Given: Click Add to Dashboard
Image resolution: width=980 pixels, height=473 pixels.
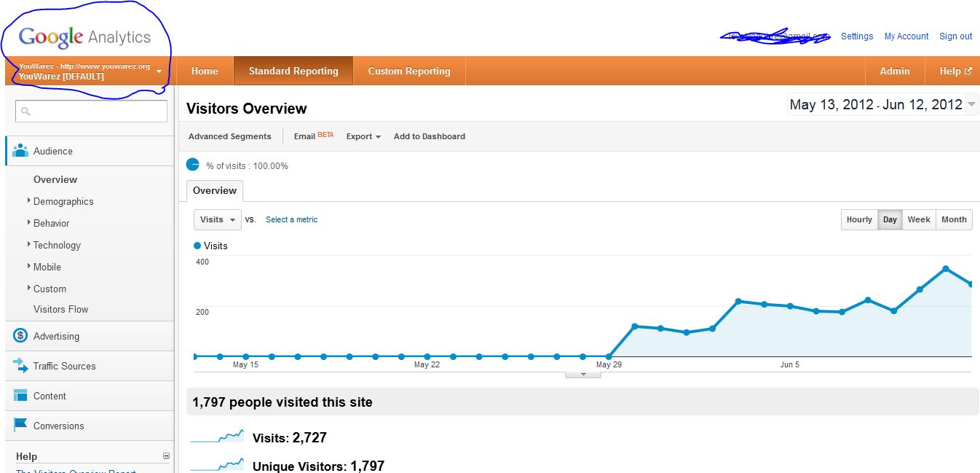Looking at the screenshot, I should tap(430, 136).
